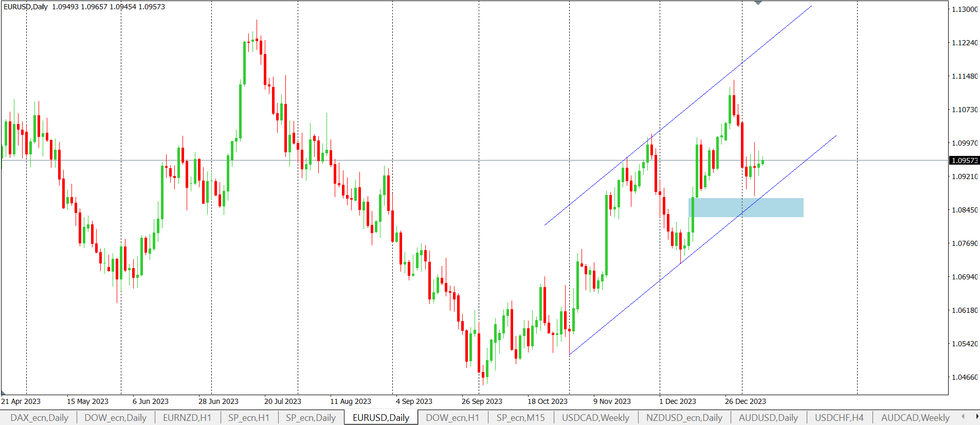Click the 1.08450 price scale label
980x425 pixels.
(965, 210)
